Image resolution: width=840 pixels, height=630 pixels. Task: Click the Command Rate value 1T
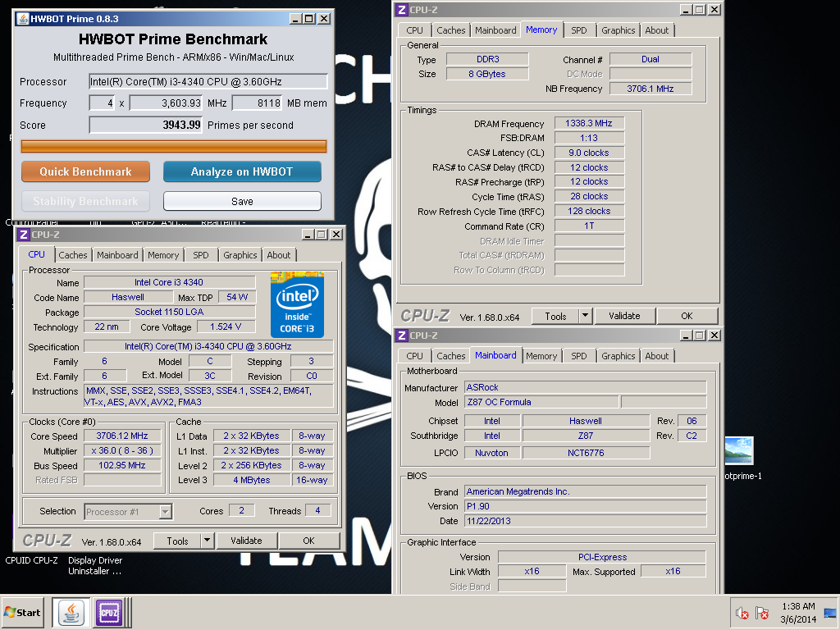(x=589, y=226)
